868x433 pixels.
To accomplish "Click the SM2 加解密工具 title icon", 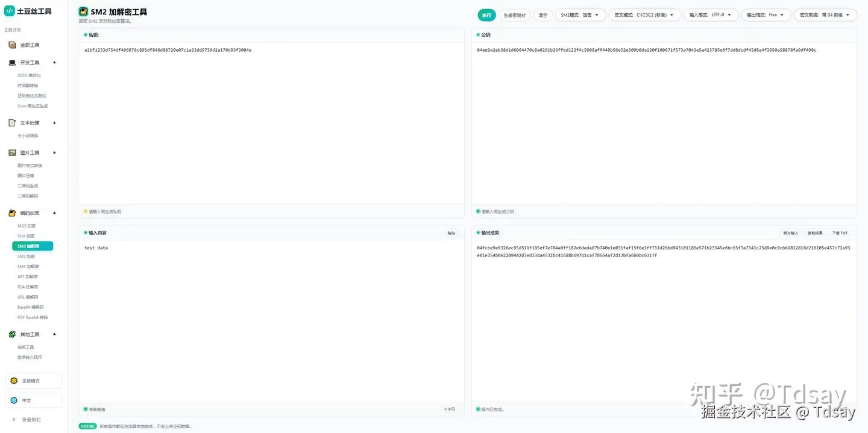I will pos(83,11).
